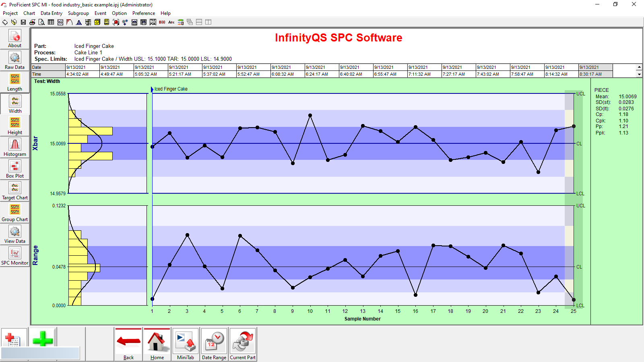
Task: Click the Mean value 15.0069 in statistics
Action: [627, 97]
